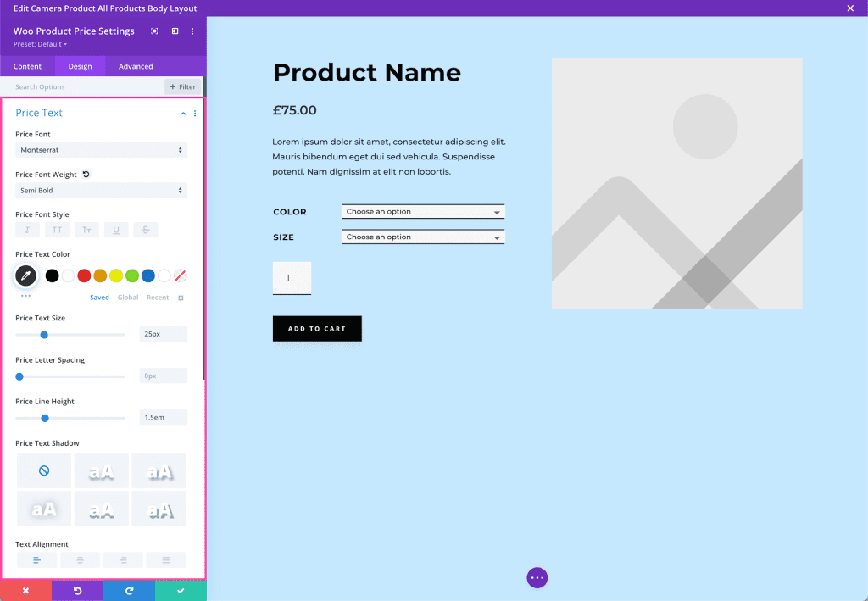This screenshot has height=601, width=868.
Task: Select the bottom-left heavy text shadow preset
Action: point(43,509)
